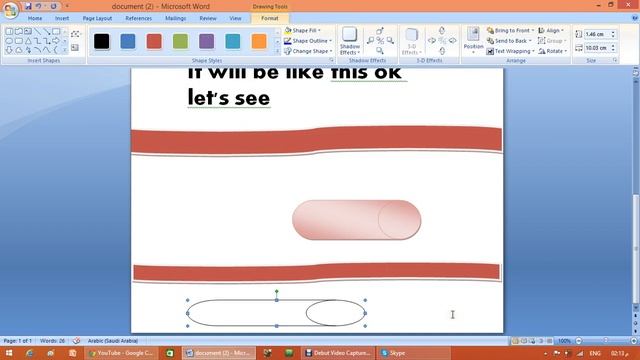
Task: Open the Office Button menu
Action: click(10, 10)
